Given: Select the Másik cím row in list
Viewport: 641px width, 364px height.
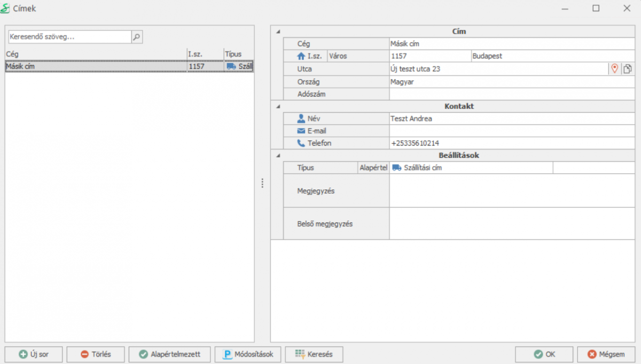Looking at the screenshot, I should point(95,67).
